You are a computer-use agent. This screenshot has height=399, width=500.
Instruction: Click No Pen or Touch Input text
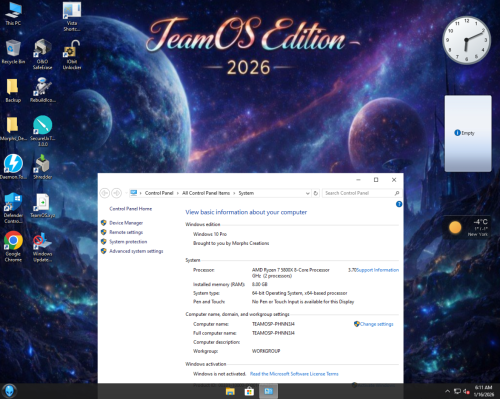[x=303, y=302]
